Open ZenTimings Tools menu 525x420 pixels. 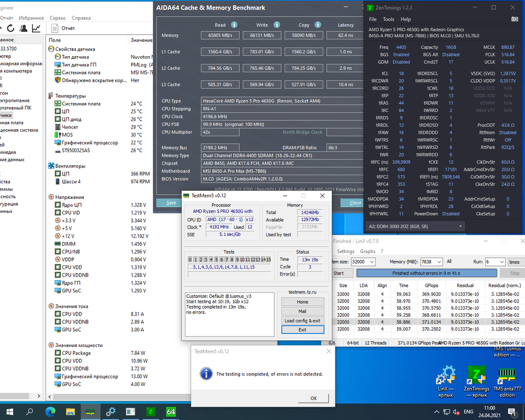click(x=388, y=19)
